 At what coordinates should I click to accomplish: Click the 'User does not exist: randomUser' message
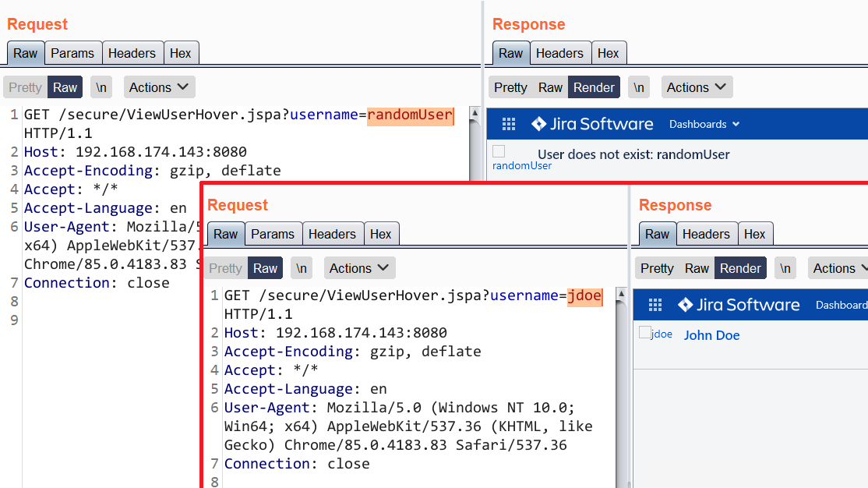click(x=633, y=154)
